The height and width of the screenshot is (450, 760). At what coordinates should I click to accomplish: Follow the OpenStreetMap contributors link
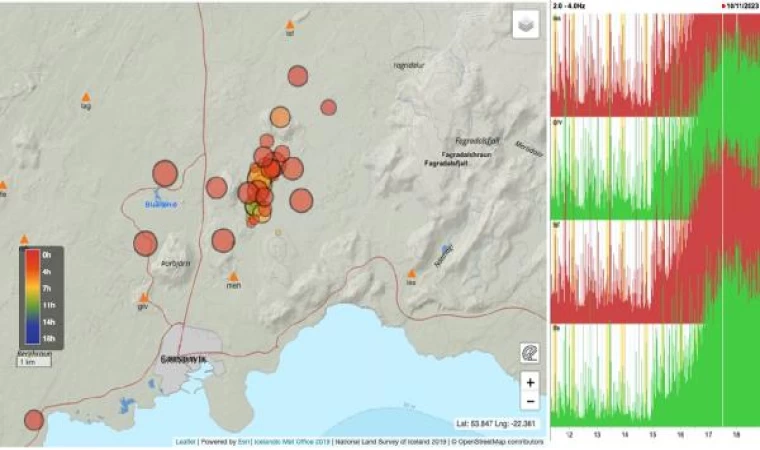[x=502, y=440]
